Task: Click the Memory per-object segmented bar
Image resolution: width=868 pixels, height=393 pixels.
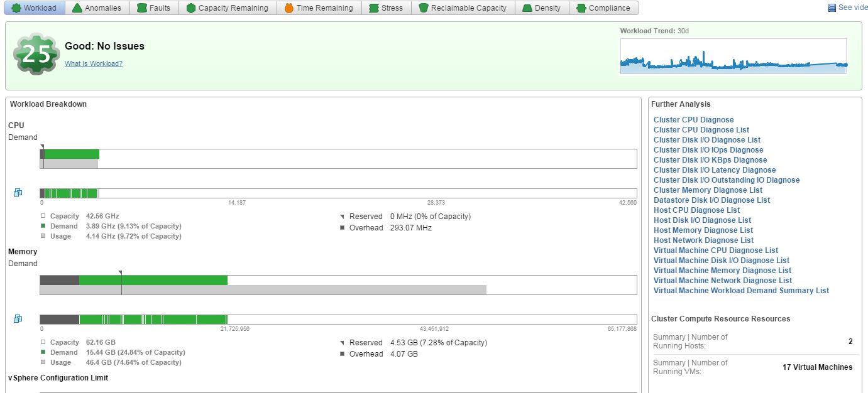Action: pos(338,320)
